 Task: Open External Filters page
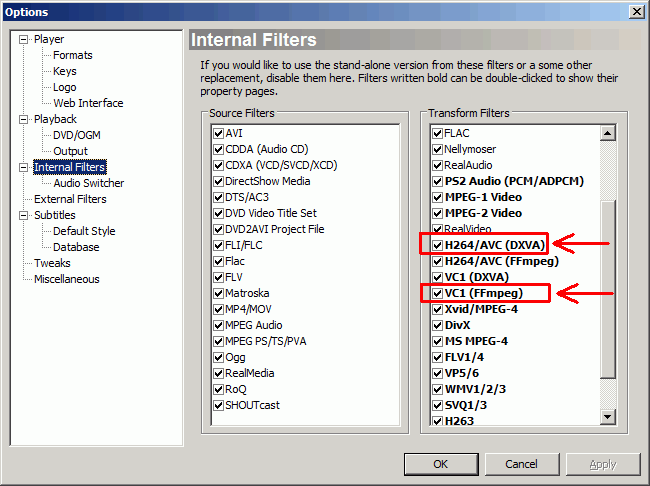[x=70, y=199]
